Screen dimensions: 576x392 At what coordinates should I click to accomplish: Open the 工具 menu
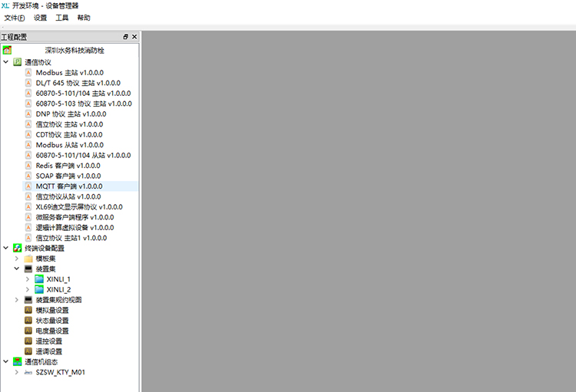[61, 18]
